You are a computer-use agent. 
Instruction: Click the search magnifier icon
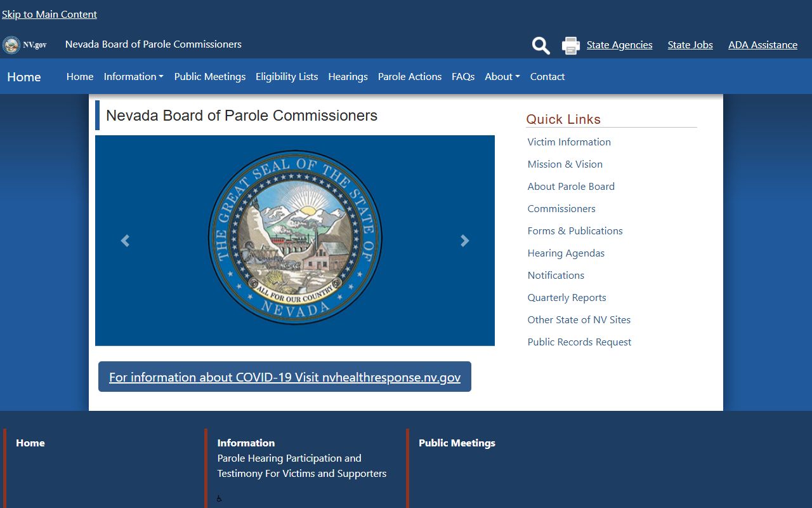(541, 45)
